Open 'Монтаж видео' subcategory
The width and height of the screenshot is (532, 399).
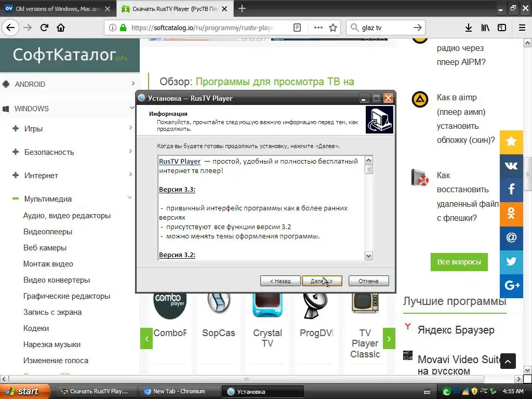coord(48,264)
